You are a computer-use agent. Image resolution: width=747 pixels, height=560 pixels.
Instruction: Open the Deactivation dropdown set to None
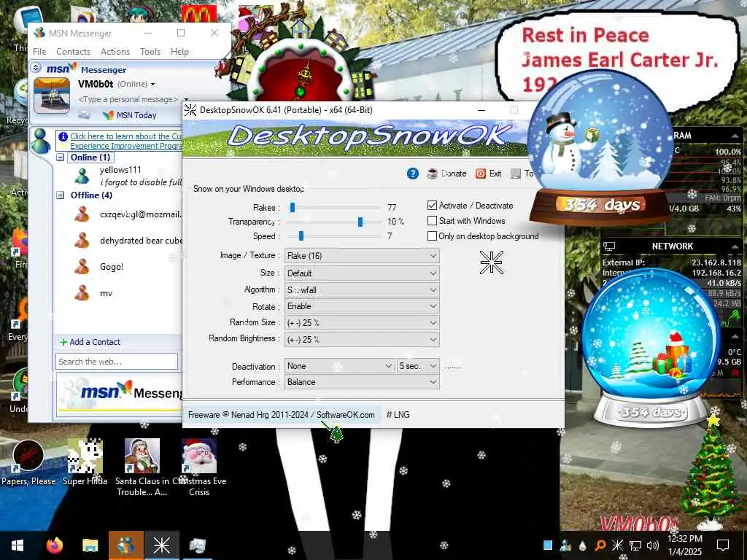click(x=339, y=366)
